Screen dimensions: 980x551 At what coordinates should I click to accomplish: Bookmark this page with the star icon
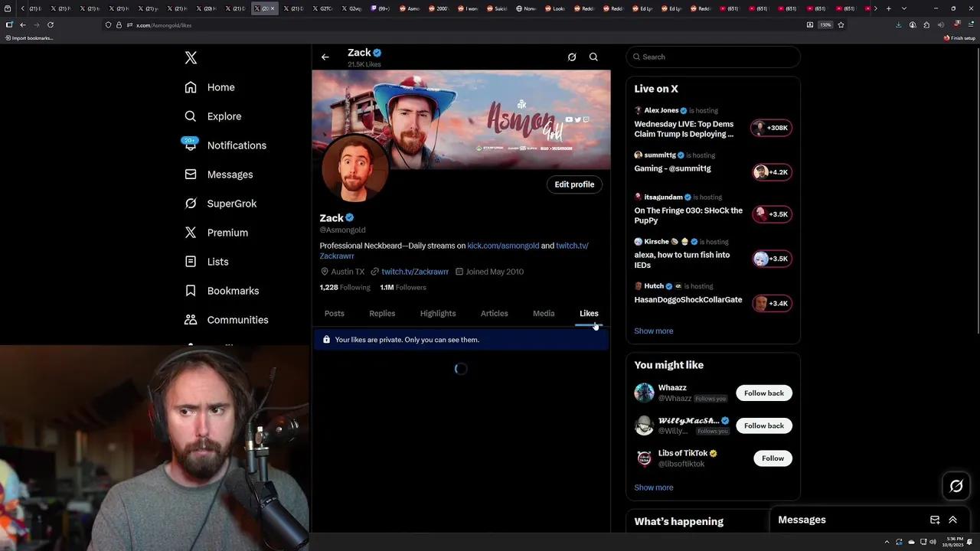tap(841, 24)
